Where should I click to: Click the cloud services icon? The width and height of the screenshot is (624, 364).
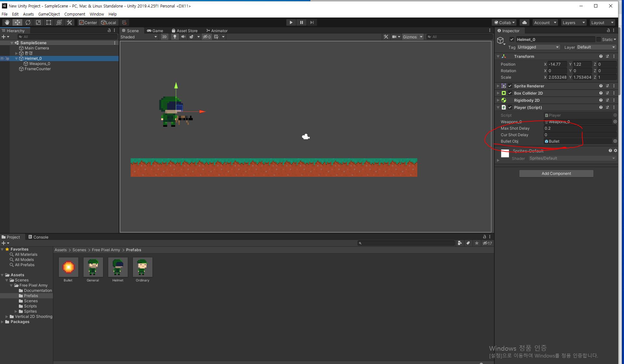[524, 22]
